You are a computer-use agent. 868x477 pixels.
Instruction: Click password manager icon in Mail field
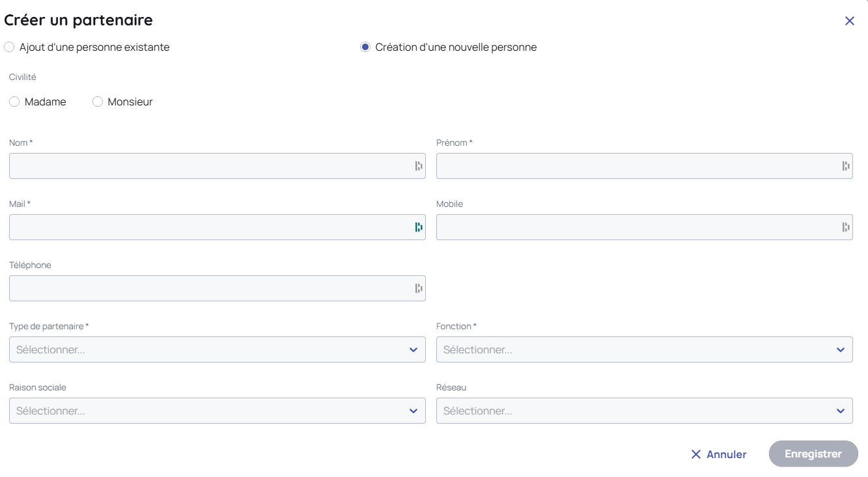pos(419,227)
